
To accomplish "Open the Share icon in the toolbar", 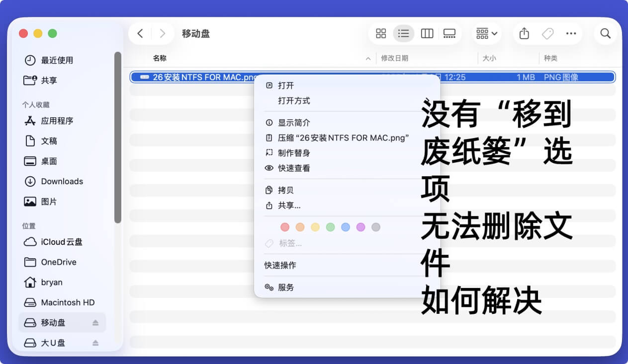I will [x=524, y=33].
